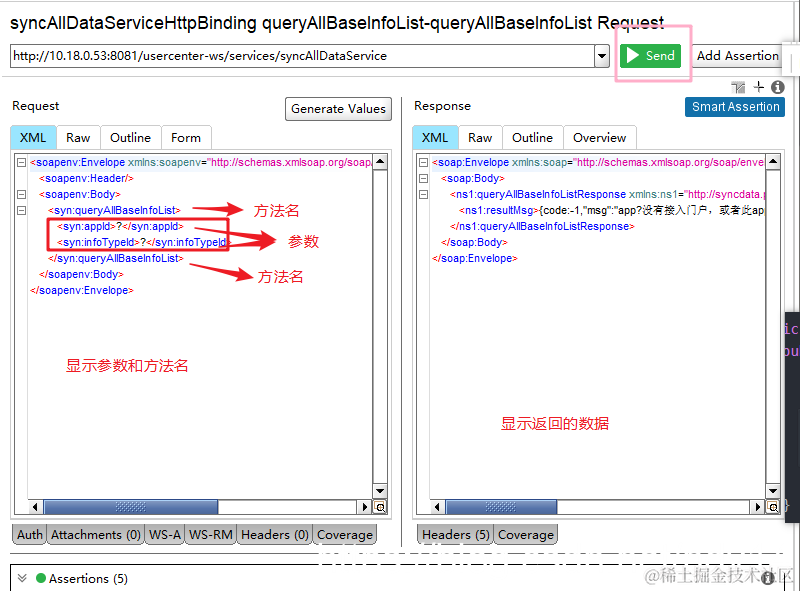Click request horizontal scroll right arrow

pyautogui.click(x=364, y=507)
